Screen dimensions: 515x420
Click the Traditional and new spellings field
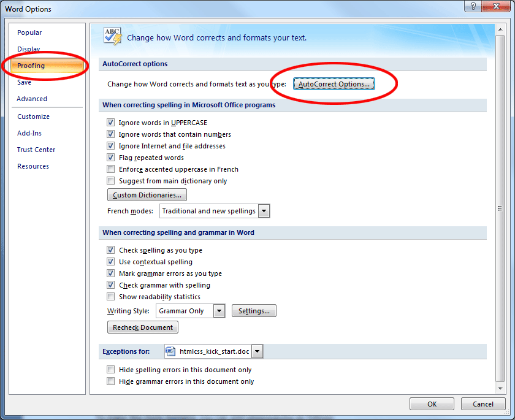[209, 211]
